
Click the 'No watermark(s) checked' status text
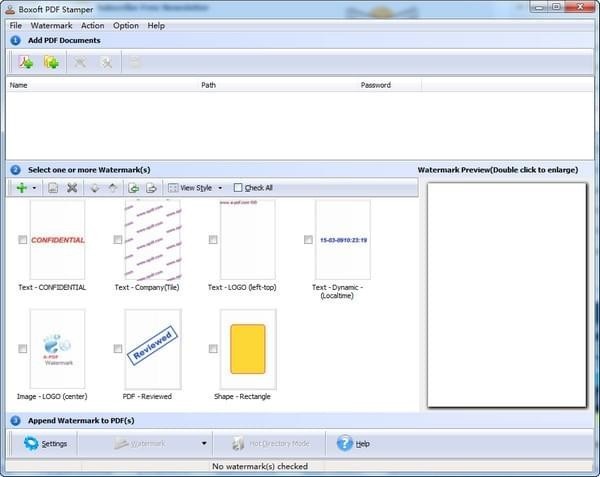(x=260, y=466)
